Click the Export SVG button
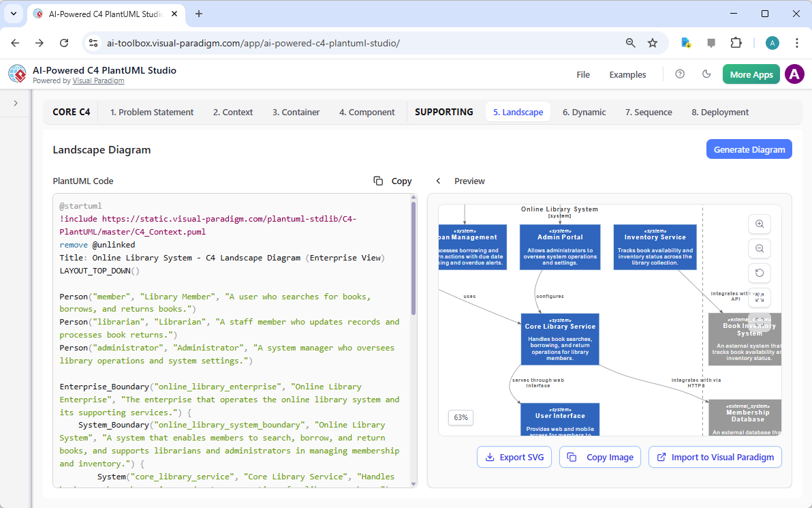Screen dimensions: 812x508 point(514,457)
